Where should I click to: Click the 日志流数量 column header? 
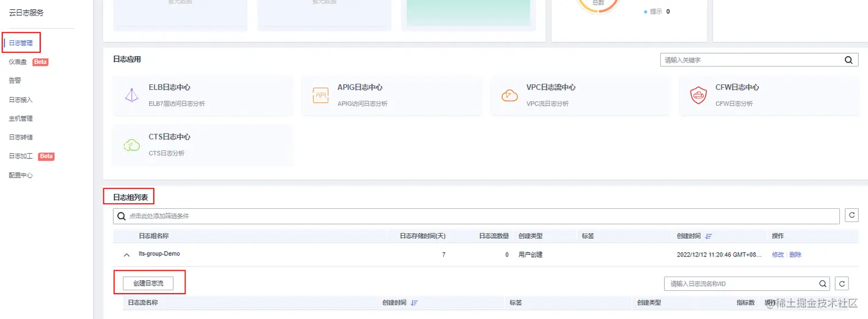tap(494, 236)
